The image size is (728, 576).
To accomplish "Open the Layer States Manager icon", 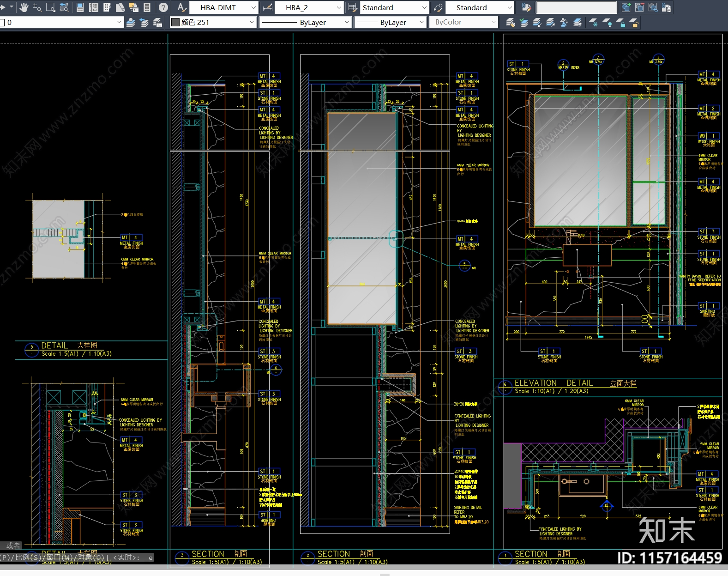I will pyautogui.click(x=157, y=22).
